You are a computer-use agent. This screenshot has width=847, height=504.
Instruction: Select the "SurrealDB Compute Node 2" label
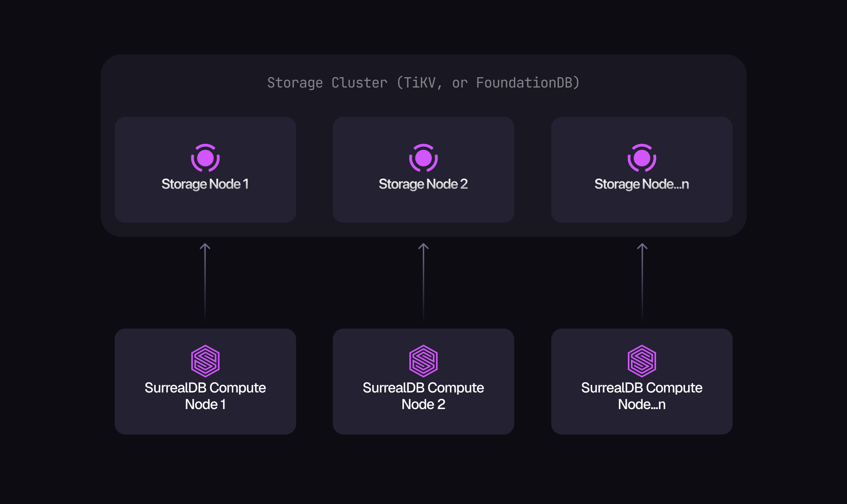coord(423,396)
